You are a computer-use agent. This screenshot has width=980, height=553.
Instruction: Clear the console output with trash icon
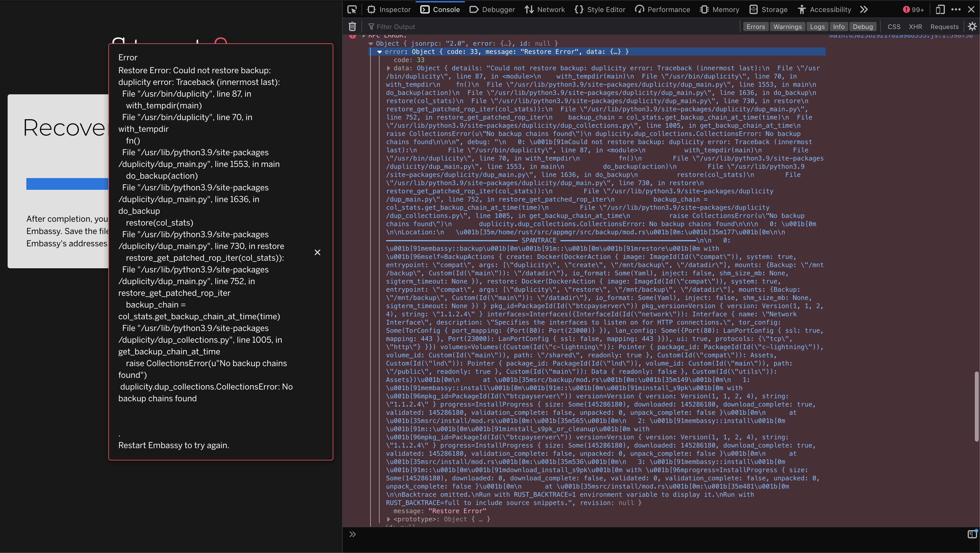tap(352, 26)
